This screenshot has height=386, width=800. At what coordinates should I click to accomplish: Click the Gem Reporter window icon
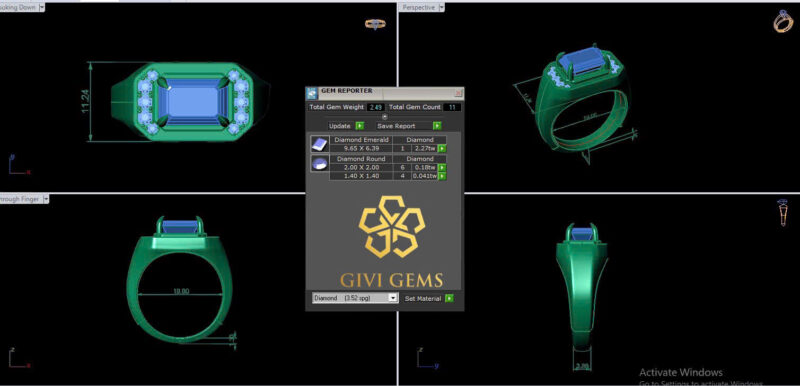click(312, 93)
